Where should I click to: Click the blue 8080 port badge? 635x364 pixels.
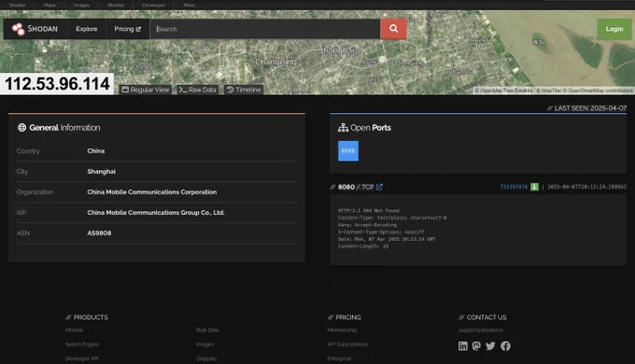[348, 151]
